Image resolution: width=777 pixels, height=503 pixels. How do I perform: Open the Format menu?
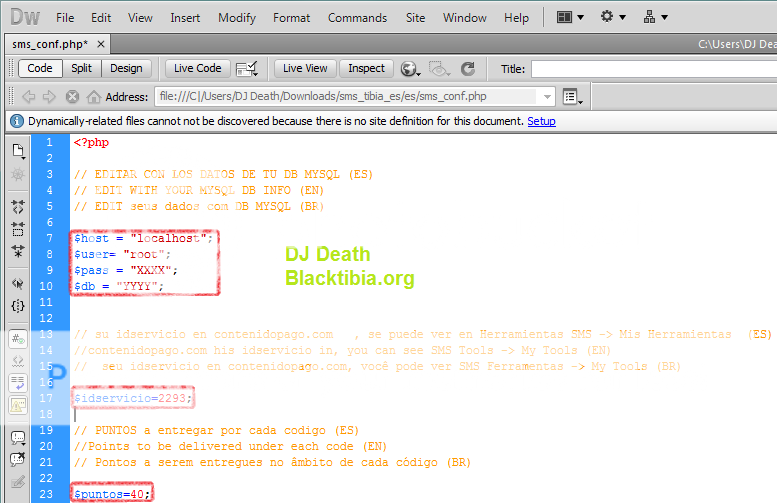pyautogui.click(x=291, y=18)
